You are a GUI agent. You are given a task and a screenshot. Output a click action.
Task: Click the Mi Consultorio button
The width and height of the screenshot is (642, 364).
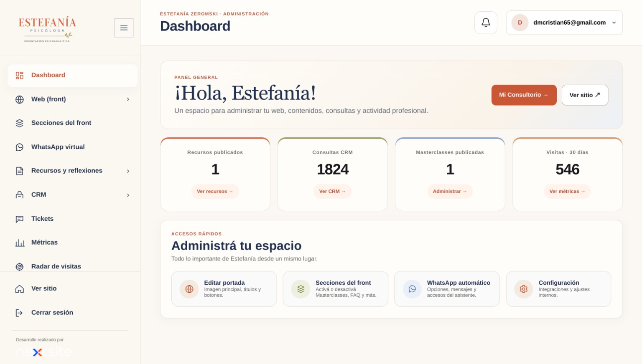pyautogui.click(x=524, y=95)
